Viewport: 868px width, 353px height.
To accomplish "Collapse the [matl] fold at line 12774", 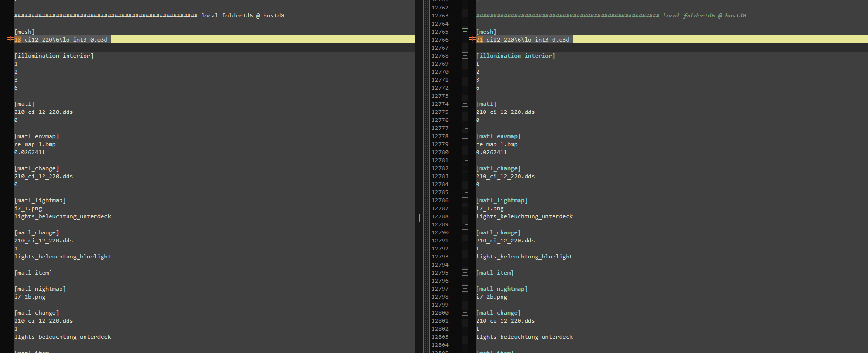I will click(465, 104).
